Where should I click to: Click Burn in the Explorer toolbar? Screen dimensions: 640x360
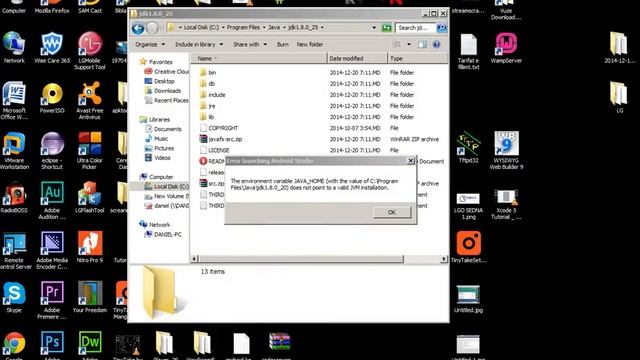pyautogui.click(x=282, y=44)
